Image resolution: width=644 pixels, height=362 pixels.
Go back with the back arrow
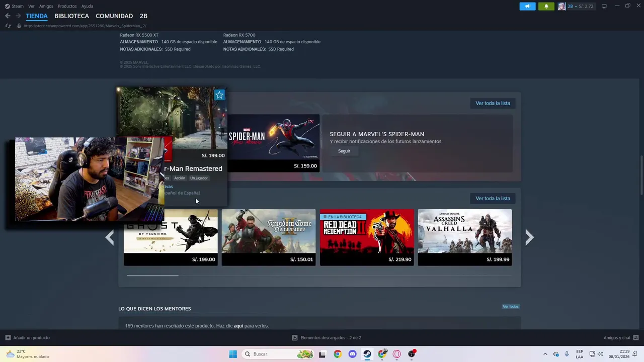(8, 16)
